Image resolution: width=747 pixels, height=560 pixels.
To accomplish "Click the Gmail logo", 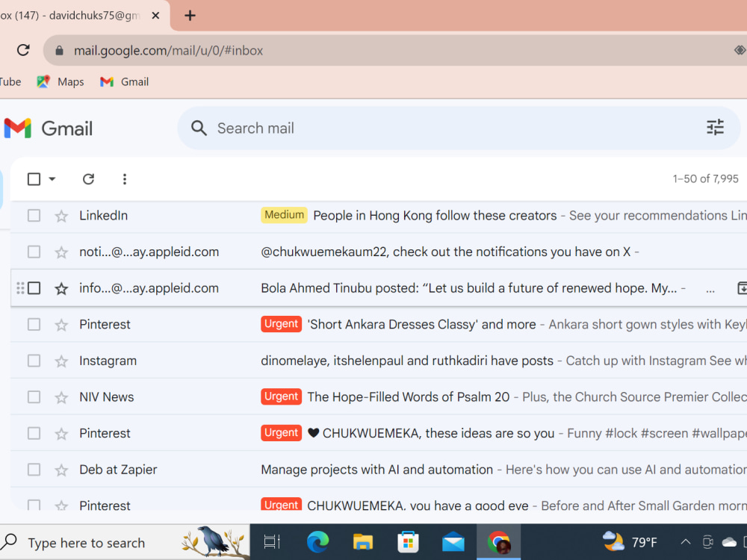I will (x=48, y=128).
